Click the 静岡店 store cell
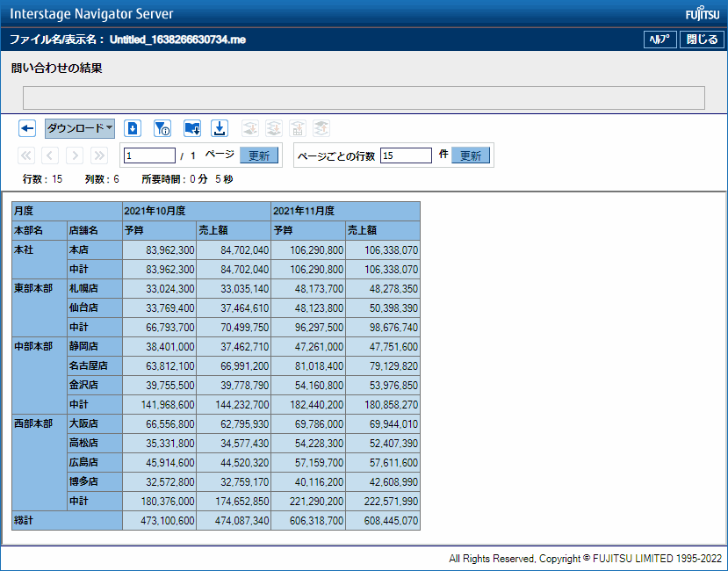The width and height of the screenshot is (728, 571). click(95, 346)
